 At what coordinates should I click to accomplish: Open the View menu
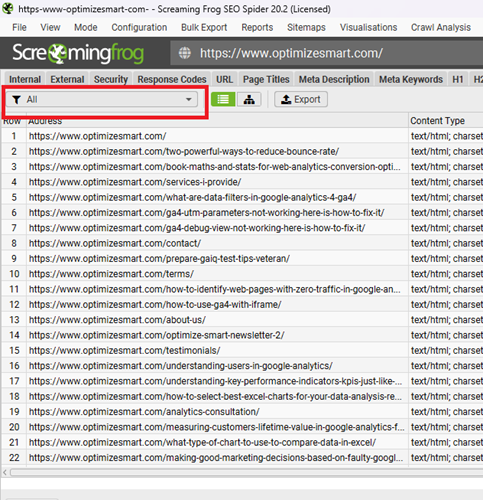pos(50,27)
